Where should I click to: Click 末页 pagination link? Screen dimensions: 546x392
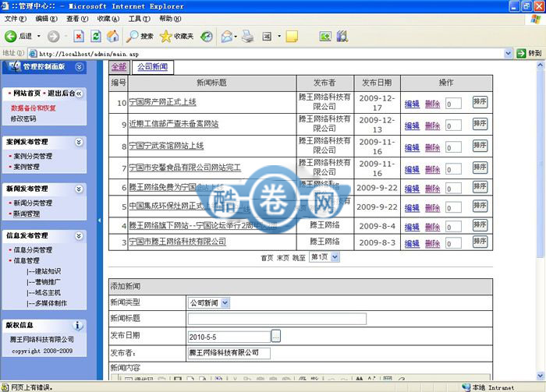[282, 258]
